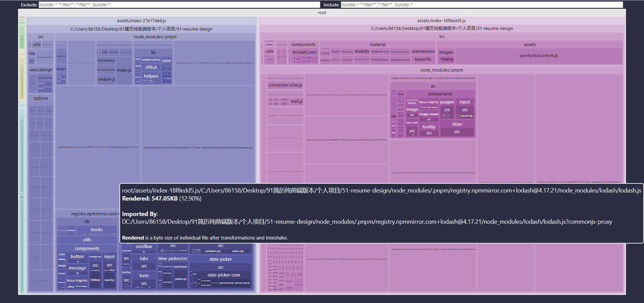The width and height of the screenshot is (644, 303).
Task: Select the picker.mjs module
Action: [181, 279]
